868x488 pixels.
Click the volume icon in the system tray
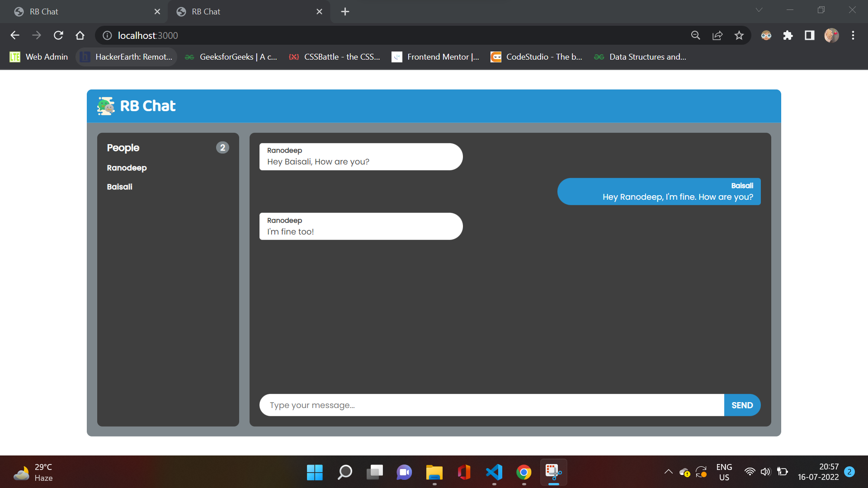tap(766, 472)
